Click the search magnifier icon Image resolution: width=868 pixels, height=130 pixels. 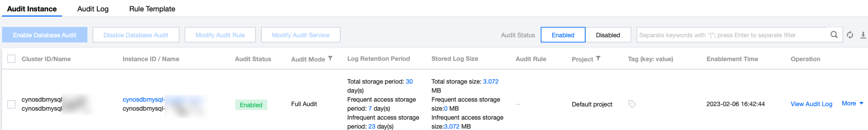pos(834,35)
